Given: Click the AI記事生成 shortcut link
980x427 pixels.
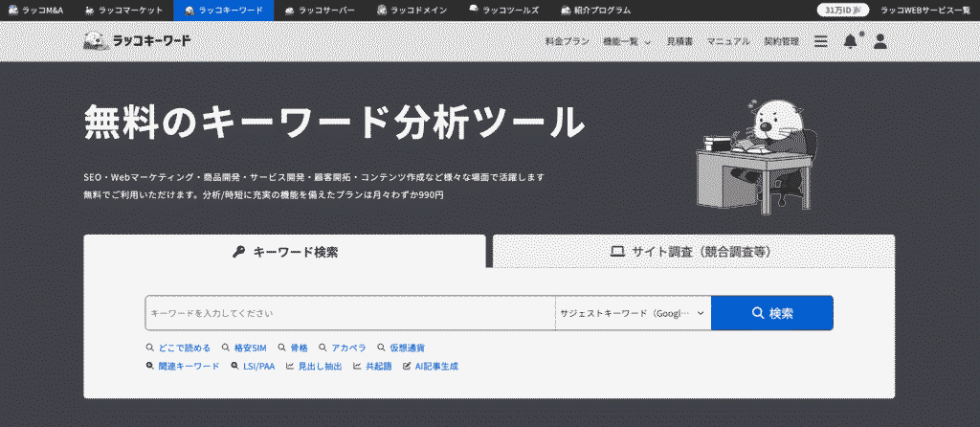Looking at the screenshot, I should 431,366.
